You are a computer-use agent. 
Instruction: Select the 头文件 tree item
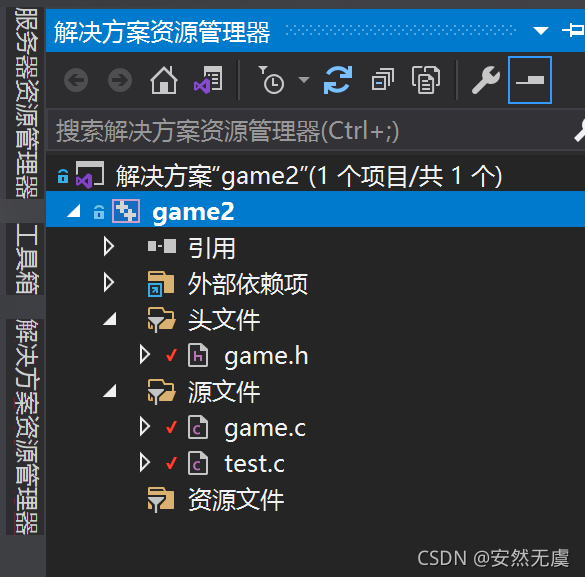coord(224,320)
